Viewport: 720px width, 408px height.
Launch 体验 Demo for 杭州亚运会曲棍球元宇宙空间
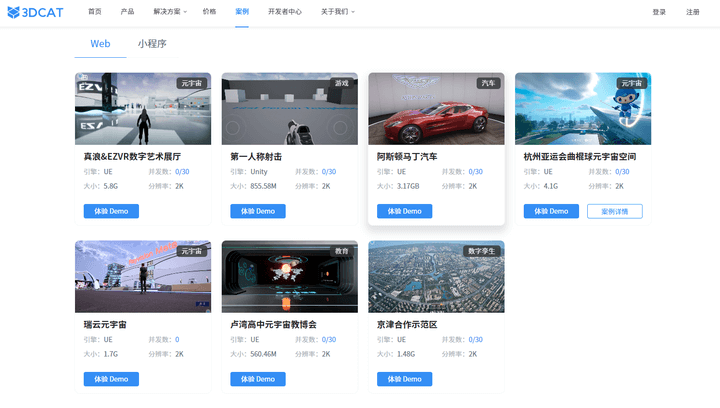pyautogui.click(x=551, y=211)
